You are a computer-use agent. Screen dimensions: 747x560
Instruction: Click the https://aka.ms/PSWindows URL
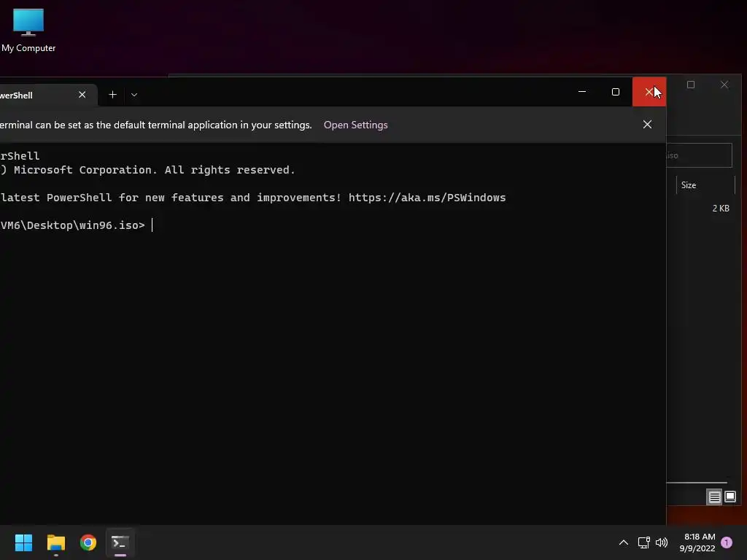[427, 198]
